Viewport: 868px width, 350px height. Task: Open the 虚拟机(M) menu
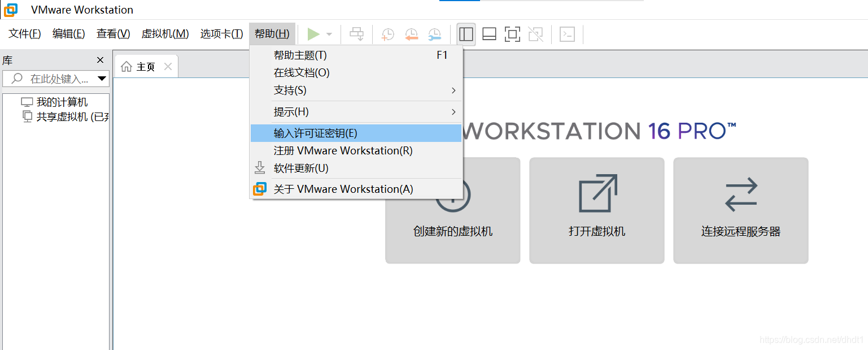(x=165, y=34)
